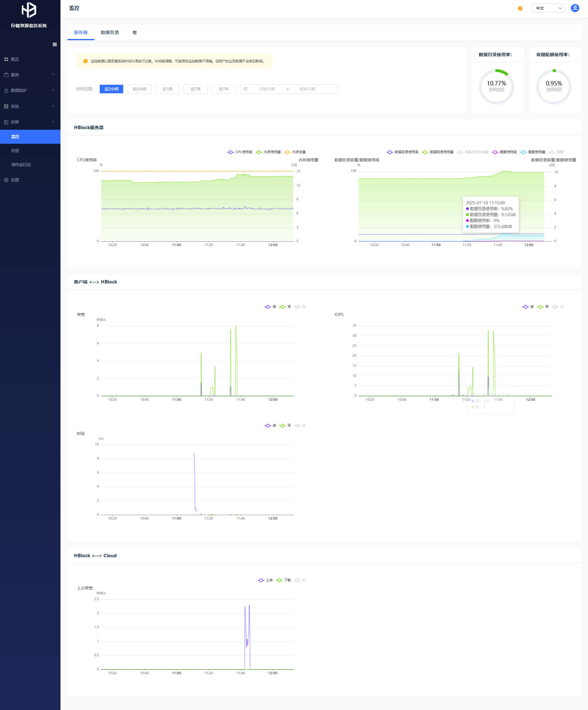Switch to the 卷 tab
The width and height of the screenshot is (588, 710).
(135, 32)
